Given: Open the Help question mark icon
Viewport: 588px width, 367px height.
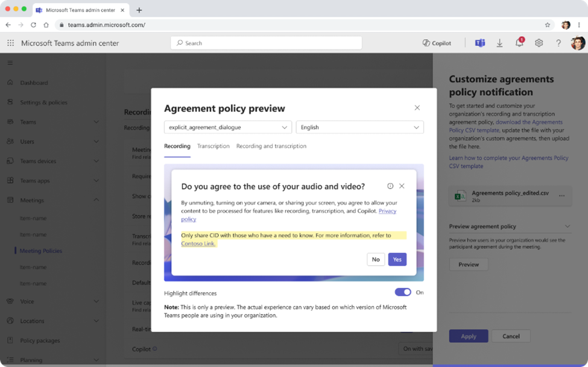Looking at the screenshot, I should [558, 43].
